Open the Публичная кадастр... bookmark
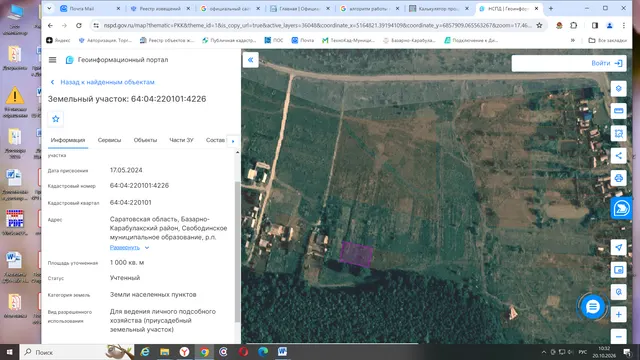This screenshot has width=640, height=360. point(229,40)
